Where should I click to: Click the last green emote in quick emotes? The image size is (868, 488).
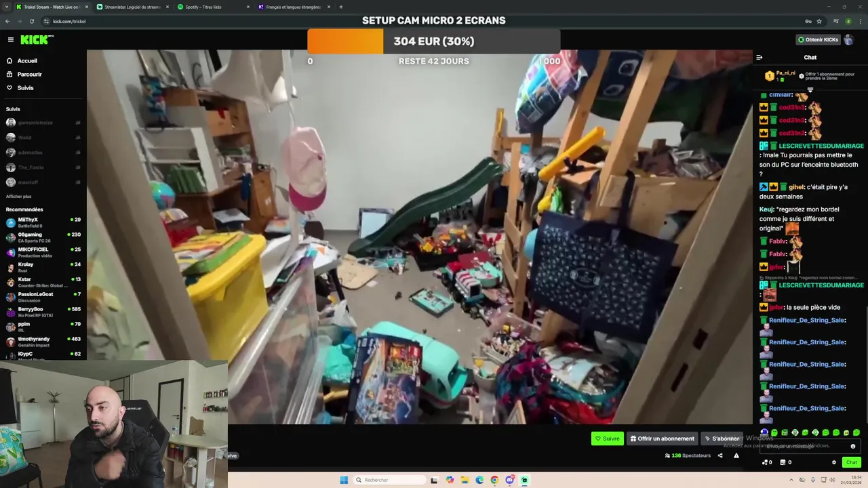pos(856,432)
